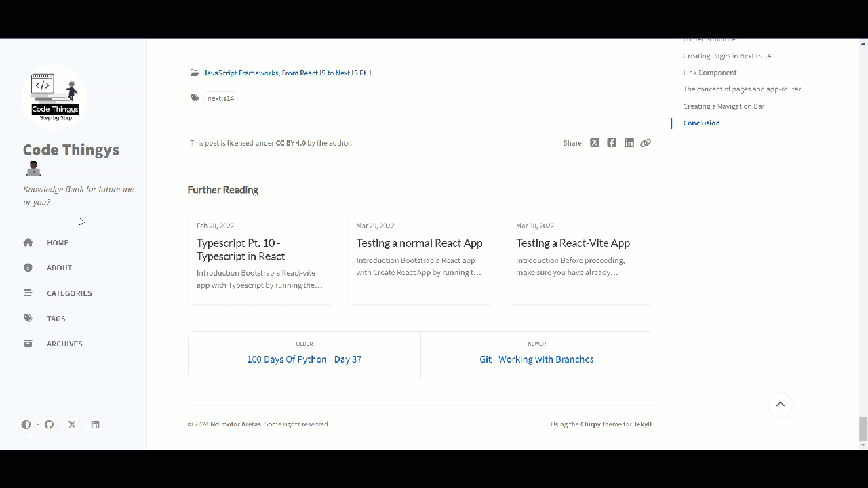The width and height of the screenshot is (868, 488).
Task: Click the nextjs14 tag
Action: 220,98
